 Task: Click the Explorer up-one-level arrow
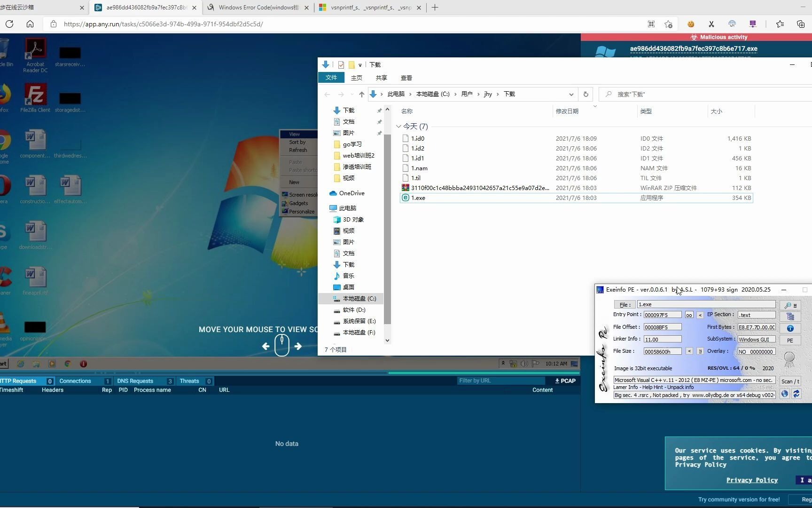pos(361,95)
